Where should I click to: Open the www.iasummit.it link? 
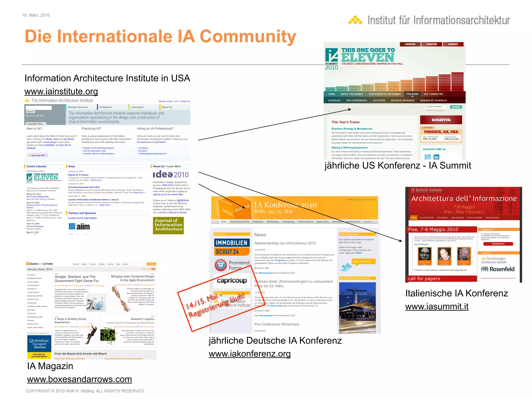click(437, 307)
